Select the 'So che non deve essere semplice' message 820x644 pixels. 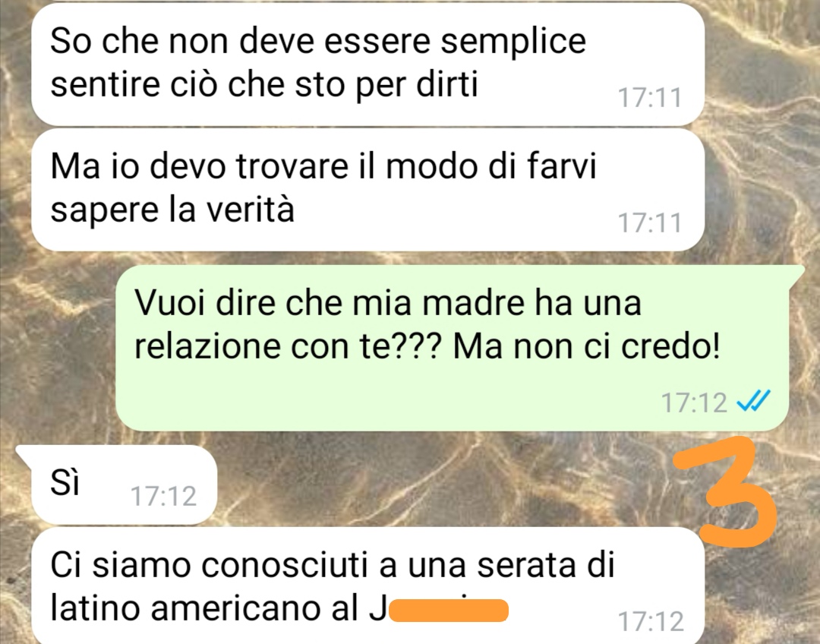[x=367, y=65]
